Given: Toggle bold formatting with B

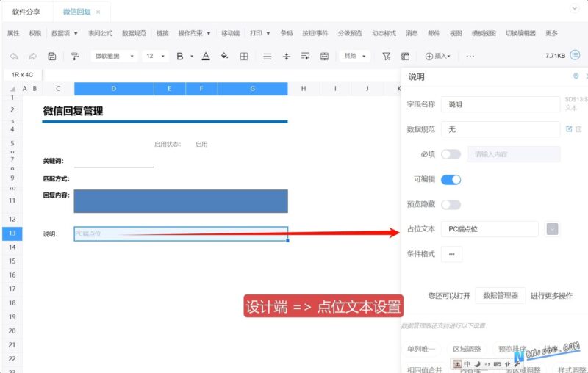Looking at the screenshot, I should pos(180,57).
